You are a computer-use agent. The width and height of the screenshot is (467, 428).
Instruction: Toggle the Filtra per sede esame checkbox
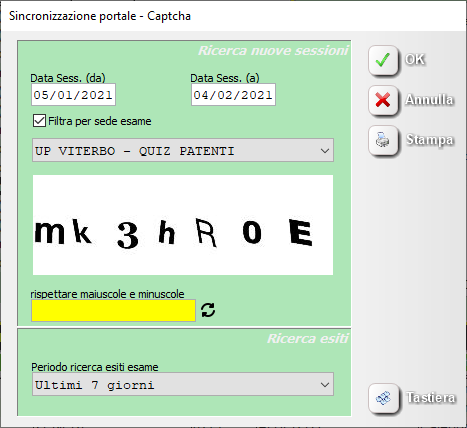click(39, 121)
